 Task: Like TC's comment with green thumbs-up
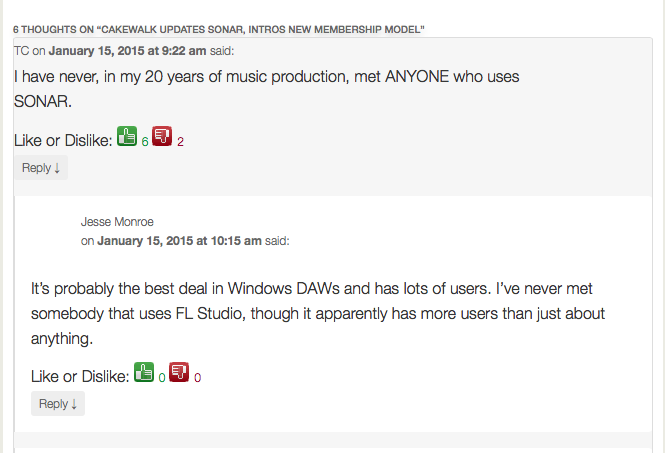tap(127, 136)
